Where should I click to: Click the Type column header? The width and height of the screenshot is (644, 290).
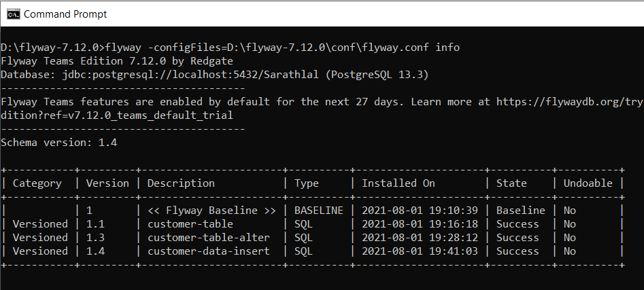(306, 183)
